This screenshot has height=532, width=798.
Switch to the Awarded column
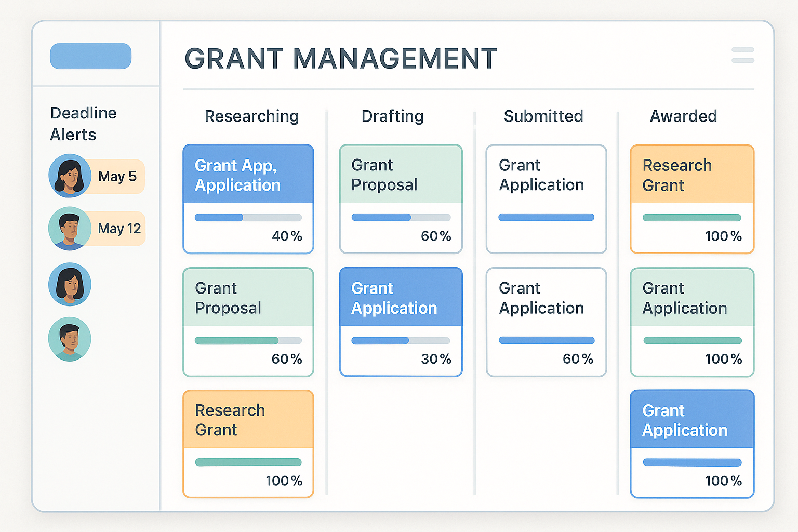(x=683, y=116)
